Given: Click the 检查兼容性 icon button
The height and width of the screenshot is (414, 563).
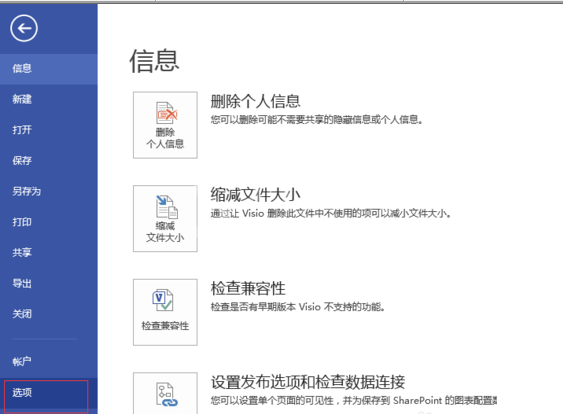Looking at the screenshot, I should tap(165, 312).
